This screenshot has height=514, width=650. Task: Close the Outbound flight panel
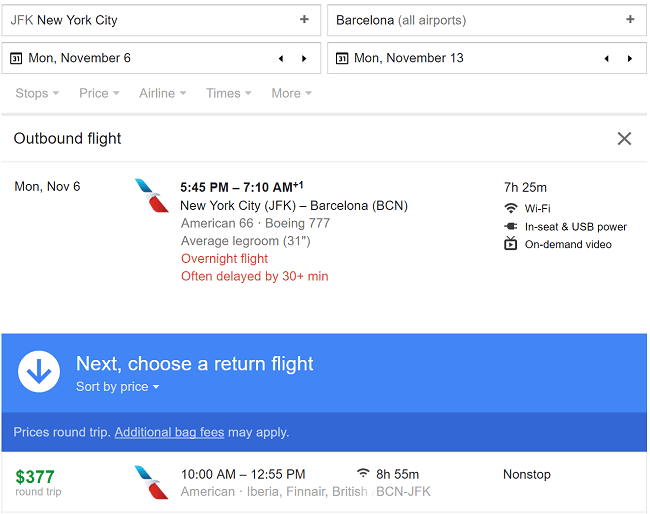[x=624, y=138]
